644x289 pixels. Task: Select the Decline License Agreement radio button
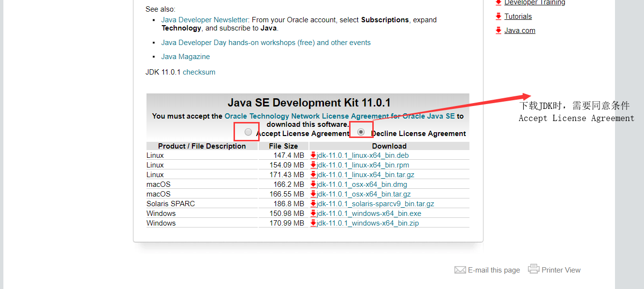361,132
